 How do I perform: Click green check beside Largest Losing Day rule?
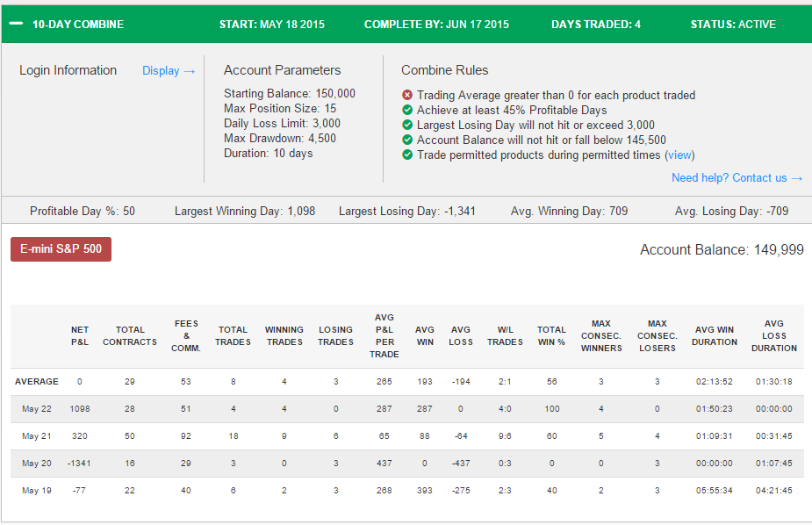407,125
